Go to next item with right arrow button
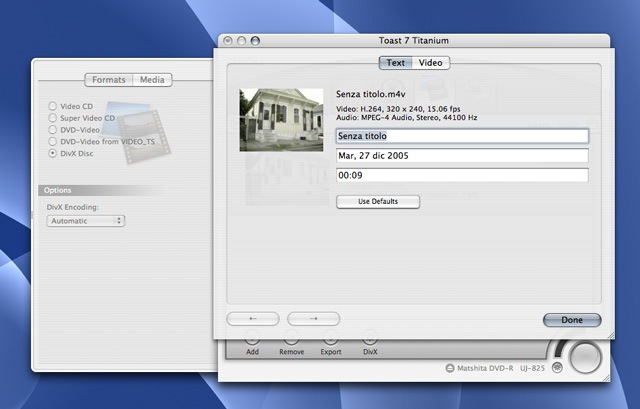 pyautogui.click(x=313, y=319)
